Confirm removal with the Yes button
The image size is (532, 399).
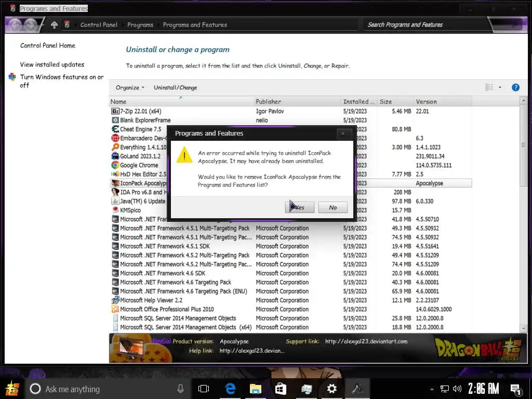[300, 207]
